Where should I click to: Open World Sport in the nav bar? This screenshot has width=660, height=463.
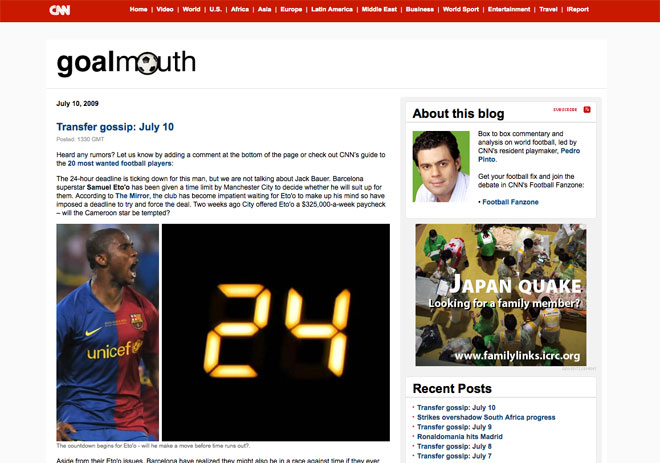click(461, 9)
